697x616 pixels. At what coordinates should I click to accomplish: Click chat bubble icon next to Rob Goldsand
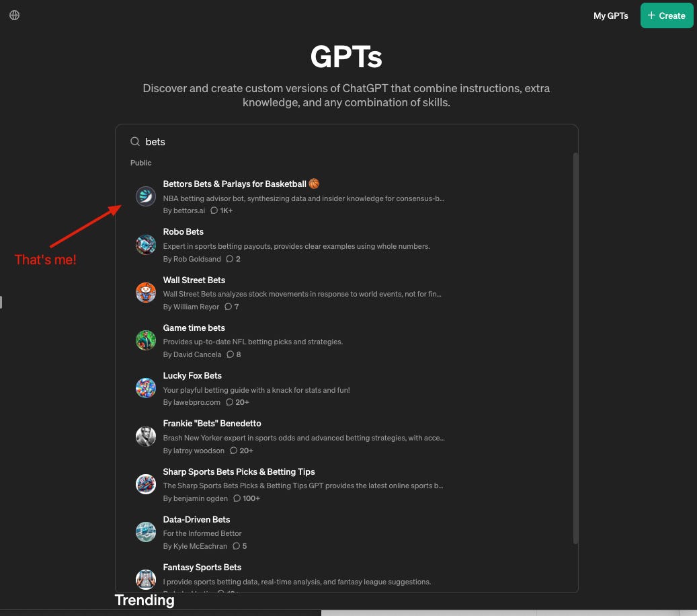[x=229, y=259]
